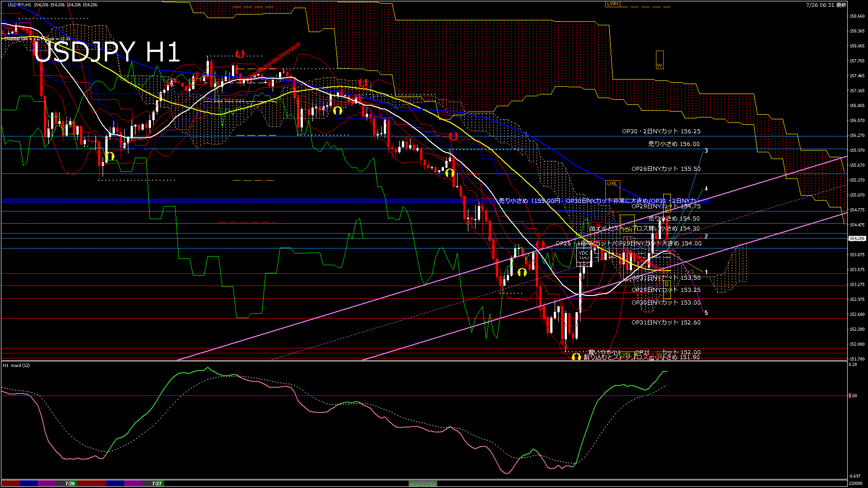868x488 pixels.
Task: Click the first dark red session bar
Action: [x=10, y=483]
